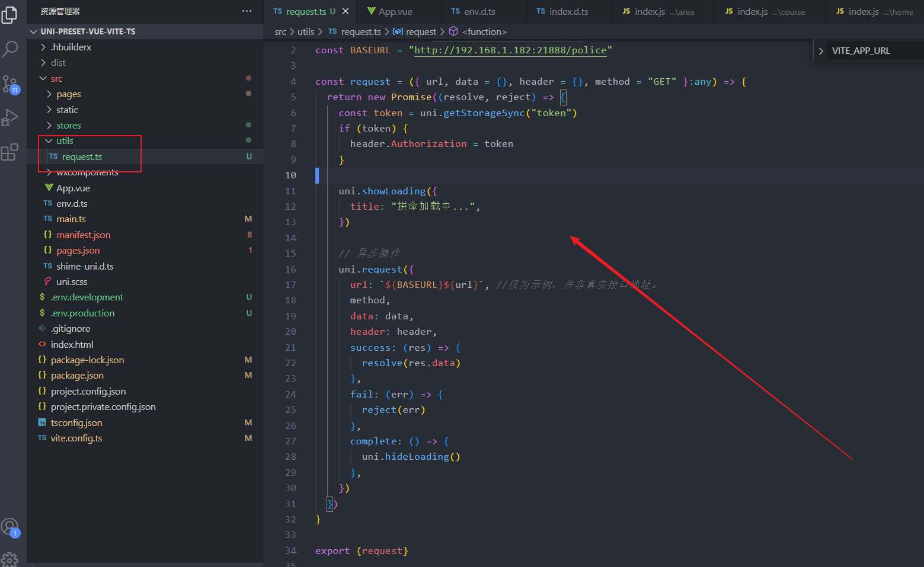Open the Search view icon
The height and width of the screenshot is (567, 924).
click(x=9, y=49)
